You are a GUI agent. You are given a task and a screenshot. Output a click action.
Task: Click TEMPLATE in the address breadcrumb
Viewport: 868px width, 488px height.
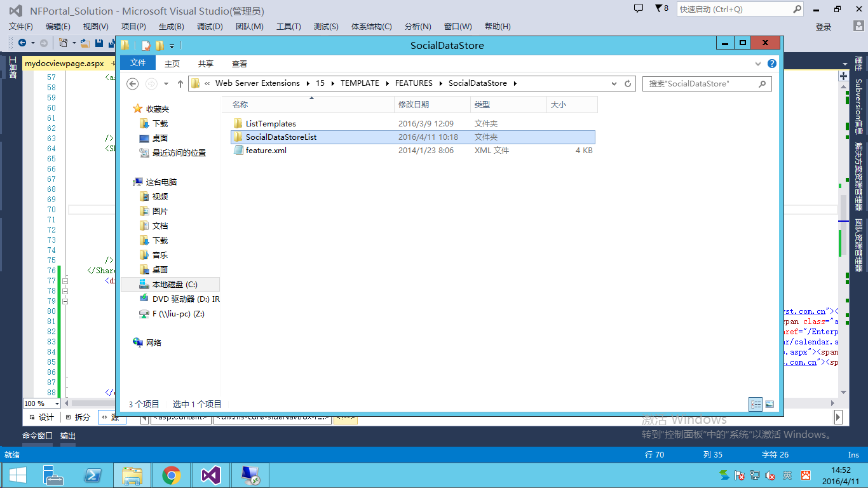click(360, 83)
